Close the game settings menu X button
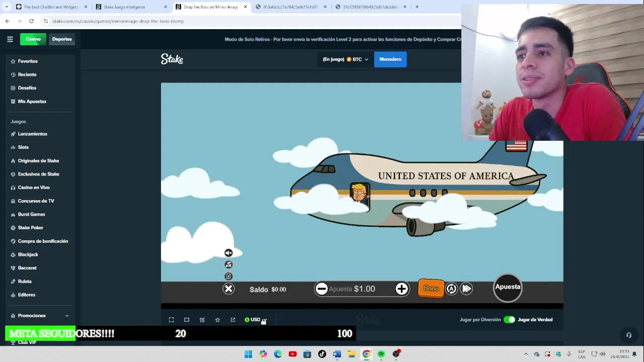This screenshot has width=644, height=362. click(x=228, y=289)
